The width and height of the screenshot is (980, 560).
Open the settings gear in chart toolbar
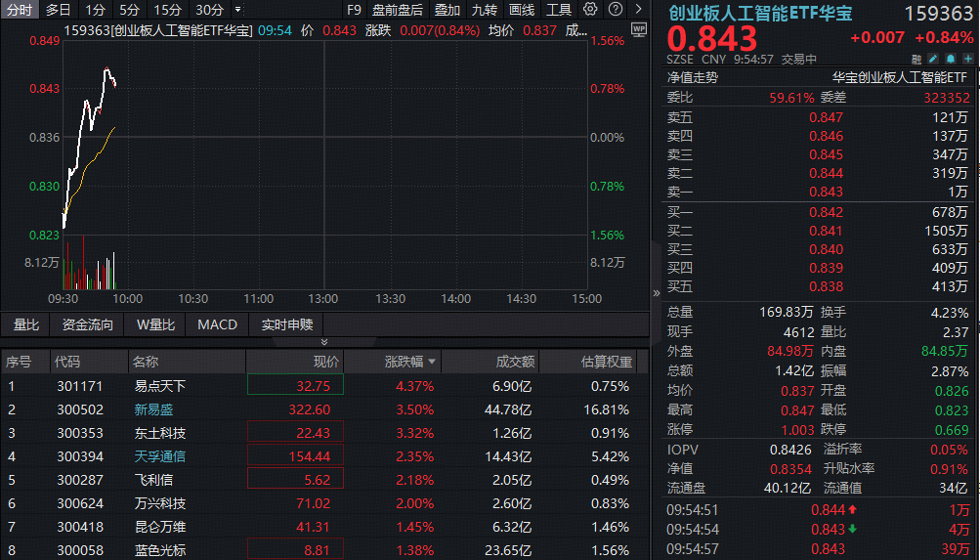[590, 10]
